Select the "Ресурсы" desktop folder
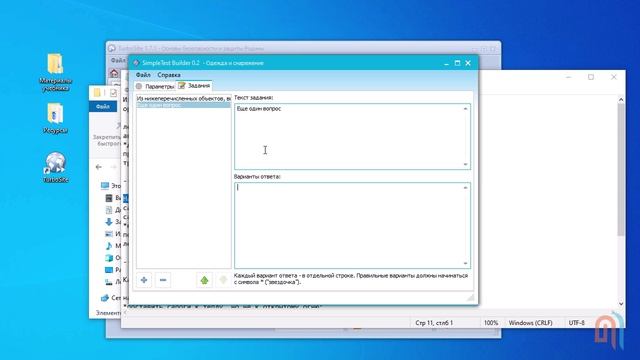 [x=55, y=118]
